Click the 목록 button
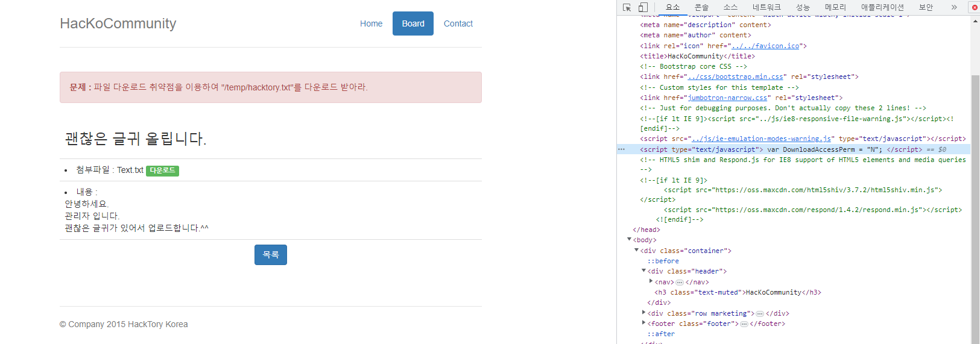This screenshot has height=344, width=980. click(x=271, y=255)
